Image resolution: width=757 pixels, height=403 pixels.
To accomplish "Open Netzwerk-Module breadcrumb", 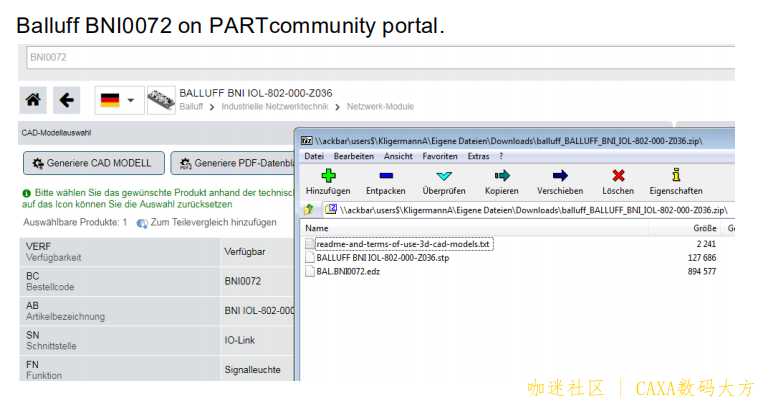I will pos(380,107).
